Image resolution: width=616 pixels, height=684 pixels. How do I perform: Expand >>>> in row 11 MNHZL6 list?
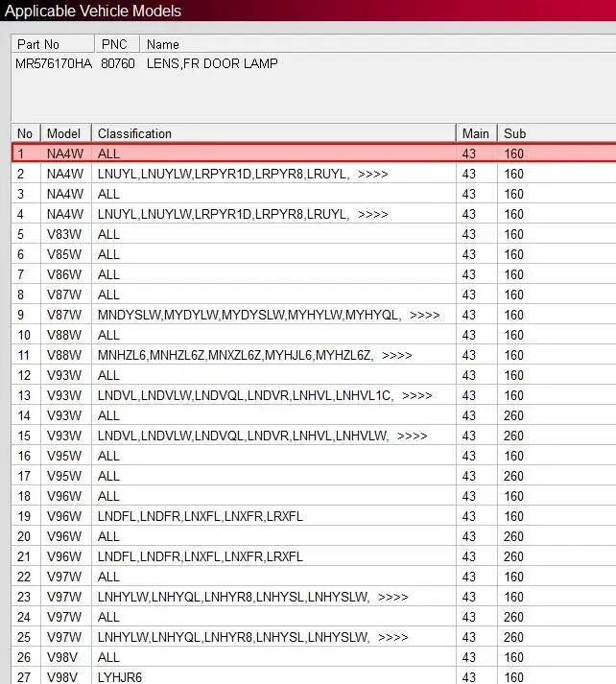396,355
